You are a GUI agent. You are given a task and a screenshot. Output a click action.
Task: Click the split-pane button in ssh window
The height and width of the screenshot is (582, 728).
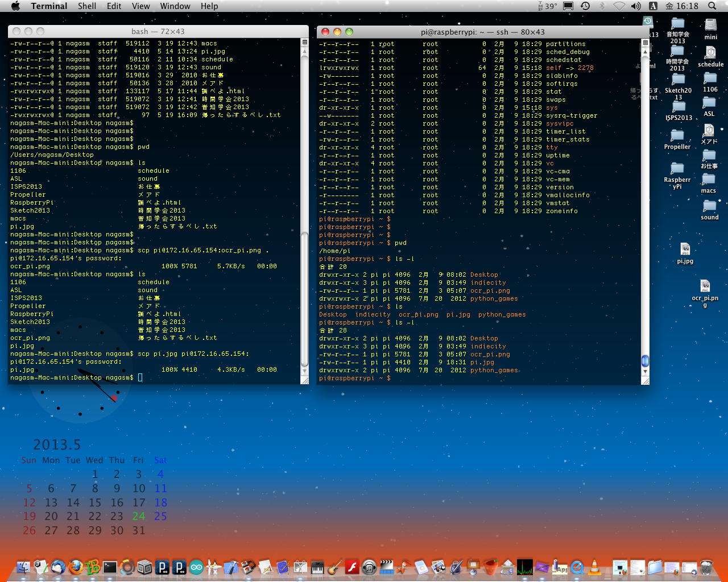[x=645, y=43]
